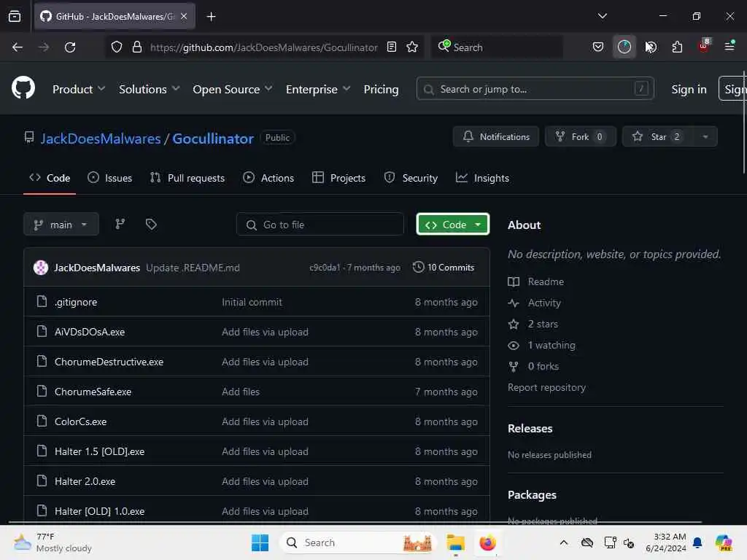Bookmark this page with star icon
Image resolution: width=747 pixels, height=560 pixels.
(412, 47)
